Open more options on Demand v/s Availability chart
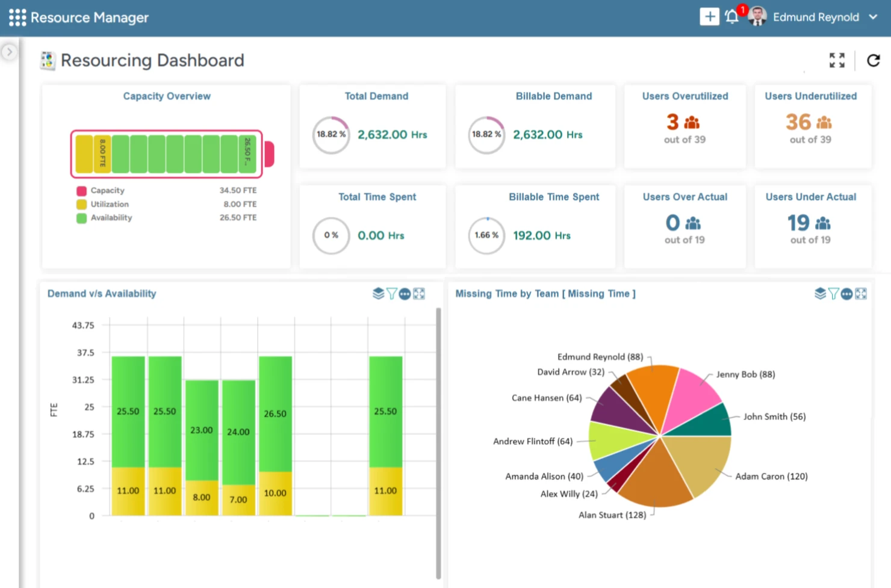This screenshot has width=891, height=588. point(405,294)
